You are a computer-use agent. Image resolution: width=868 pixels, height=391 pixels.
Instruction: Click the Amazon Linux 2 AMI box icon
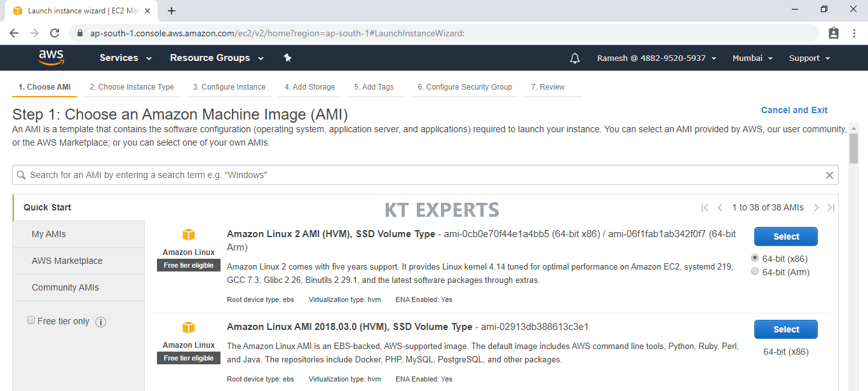point(189,235)
